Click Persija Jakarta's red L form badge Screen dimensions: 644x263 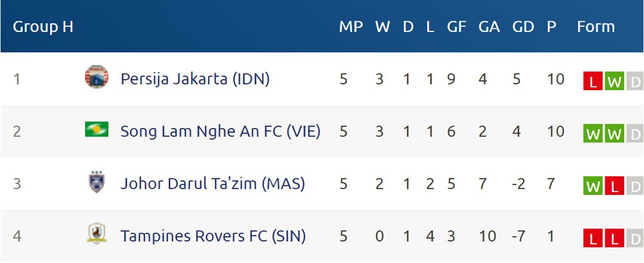[592, 81]
